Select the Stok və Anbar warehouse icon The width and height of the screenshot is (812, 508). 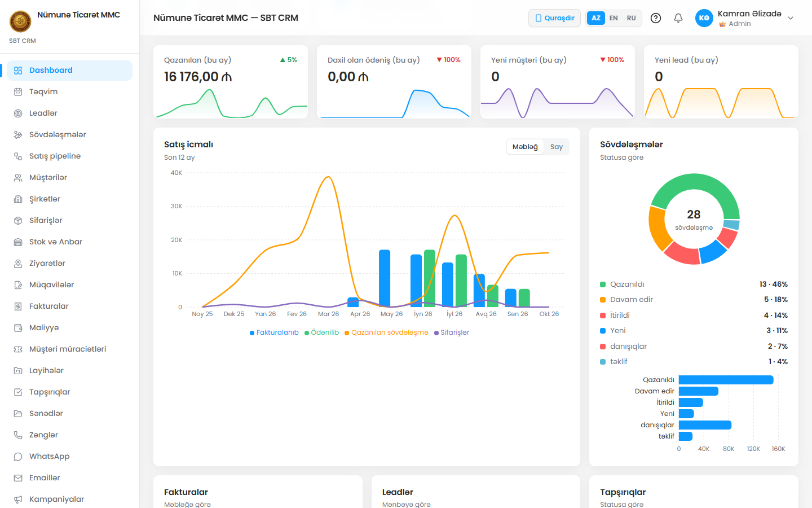[18, 242]
